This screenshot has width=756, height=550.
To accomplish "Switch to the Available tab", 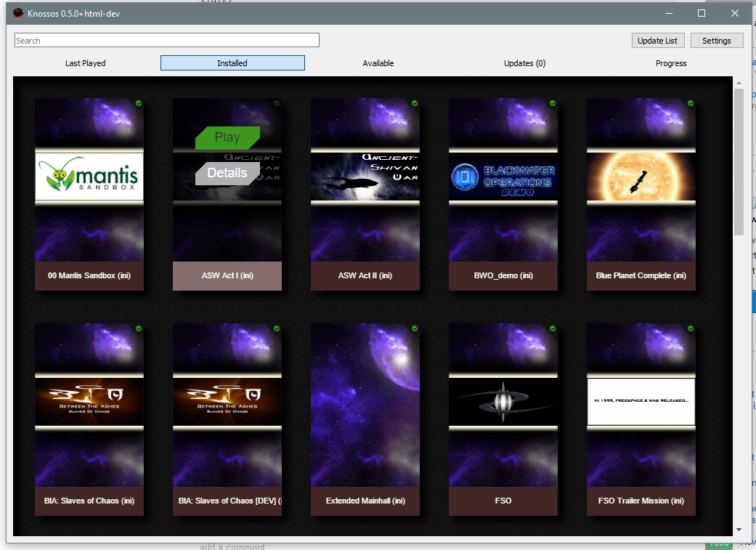I will [x=378, y=63].
